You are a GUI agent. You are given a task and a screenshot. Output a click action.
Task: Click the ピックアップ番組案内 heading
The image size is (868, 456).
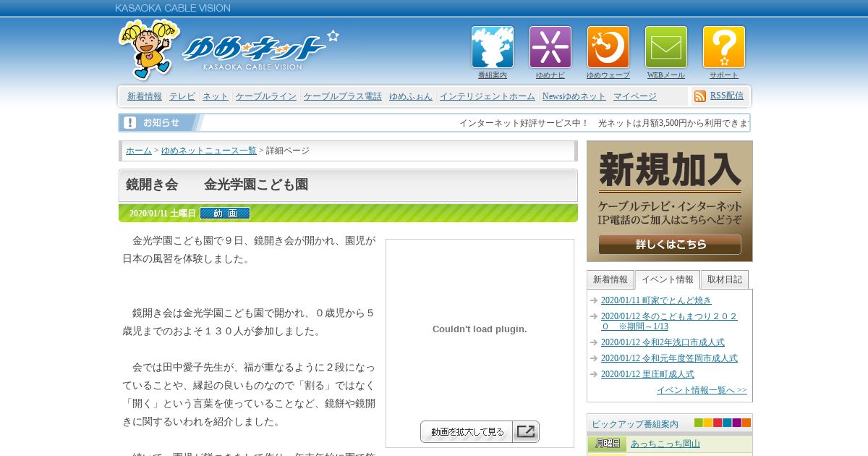635,424
